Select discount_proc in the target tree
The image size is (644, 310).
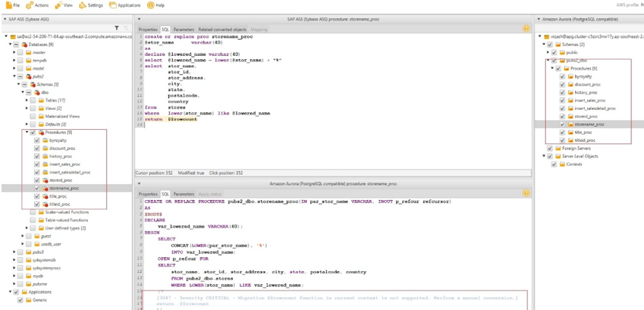587,84
